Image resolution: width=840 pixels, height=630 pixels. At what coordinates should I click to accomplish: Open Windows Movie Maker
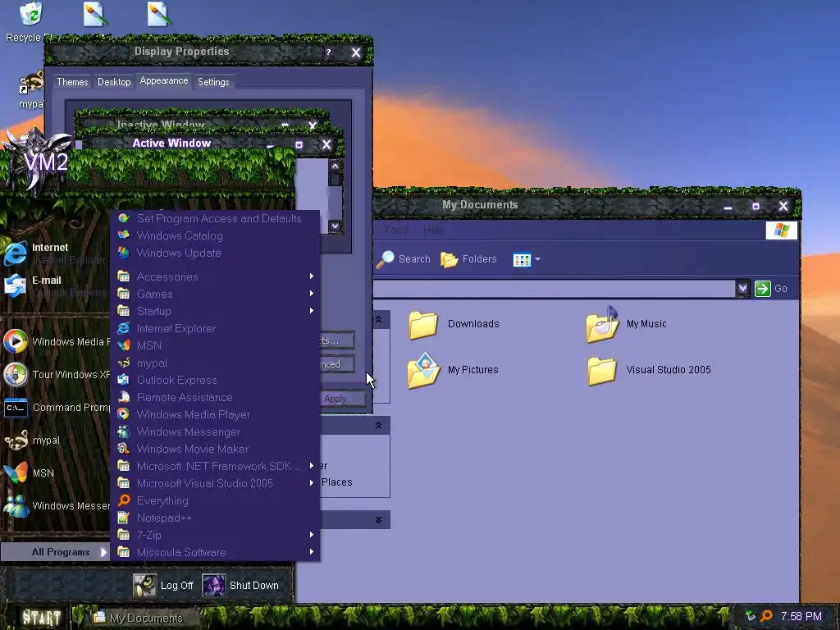click(x=215, y=449)
